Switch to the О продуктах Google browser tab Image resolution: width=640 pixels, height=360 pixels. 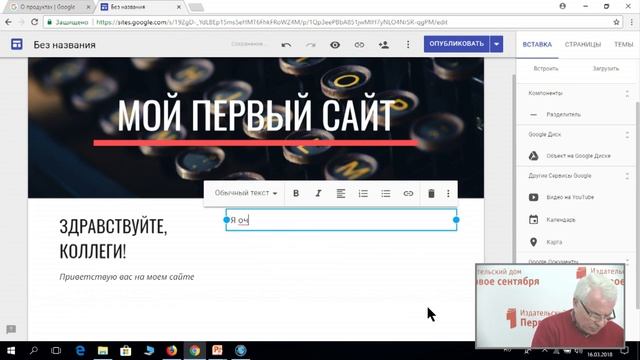pos(48,7)
